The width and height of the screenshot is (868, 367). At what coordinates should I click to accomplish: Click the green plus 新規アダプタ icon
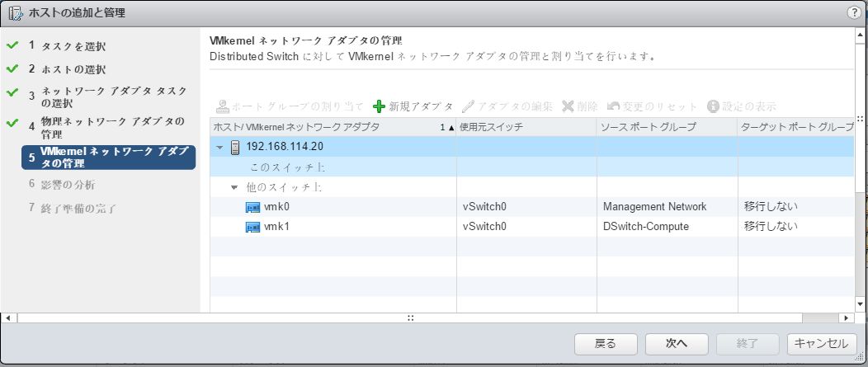coord(379,106)
